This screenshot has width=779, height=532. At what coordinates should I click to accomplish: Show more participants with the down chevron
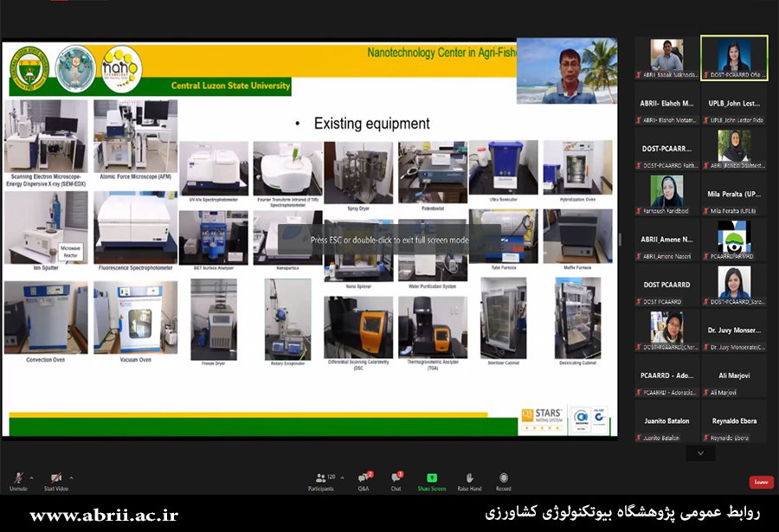click(x=700, y=453)
